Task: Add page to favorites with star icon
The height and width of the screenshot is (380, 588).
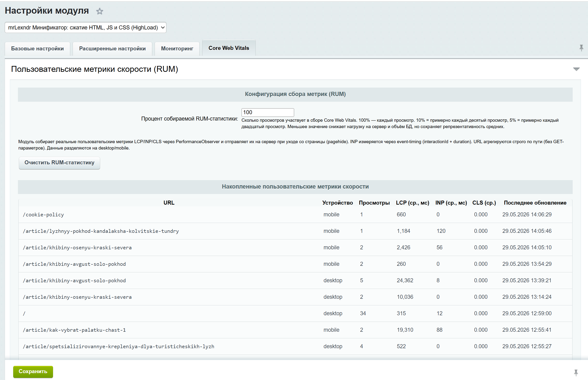Action: [x=99, y=11]
